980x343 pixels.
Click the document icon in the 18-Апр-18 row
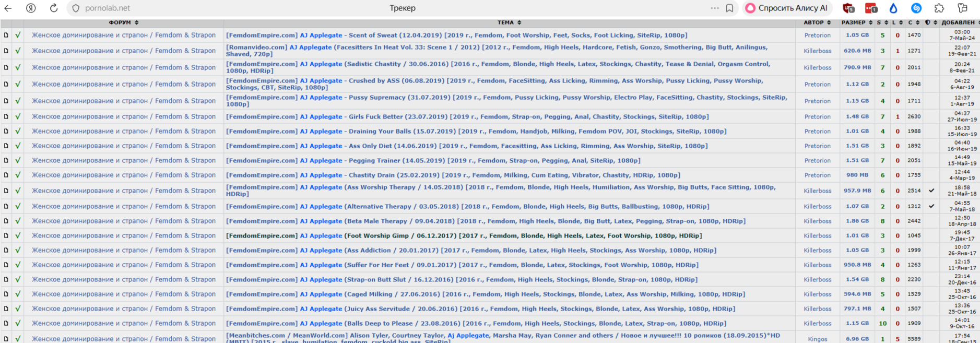[6, 221]
